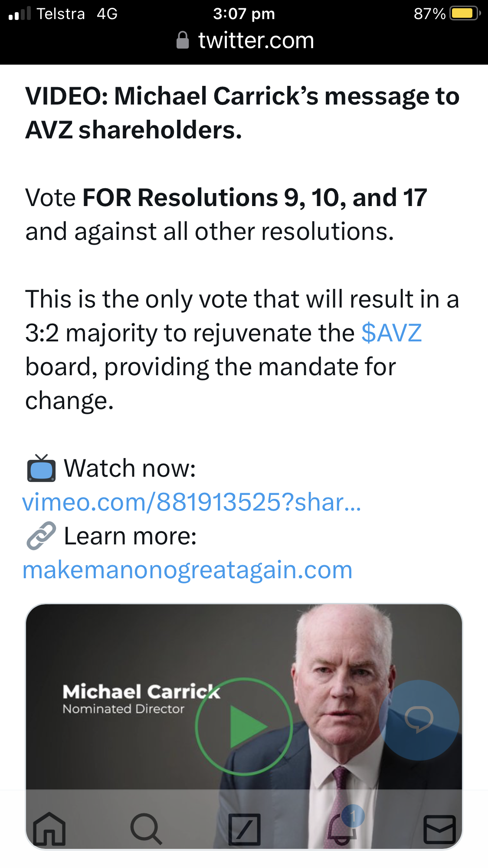Visit makemanonogreatagain.com link
Viewport: 488px width, 868px height.
pyautogui.click(x=187, y=570)
